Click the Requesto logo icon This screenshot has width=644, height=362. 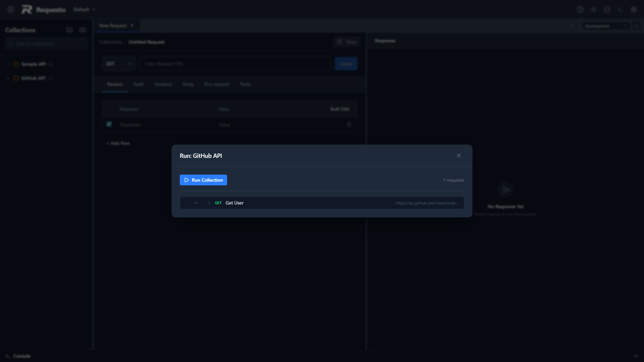[x=27, y=9]
